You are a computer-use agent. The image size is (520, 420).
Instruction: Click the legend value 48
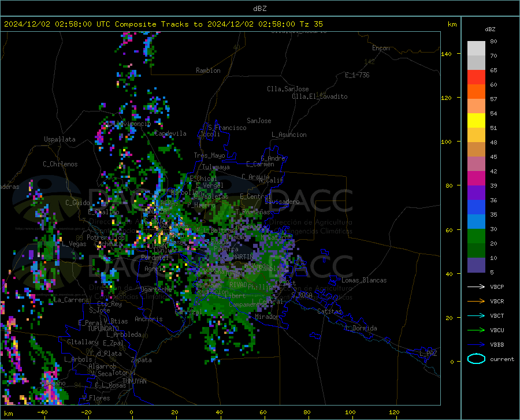click(493, 143)
